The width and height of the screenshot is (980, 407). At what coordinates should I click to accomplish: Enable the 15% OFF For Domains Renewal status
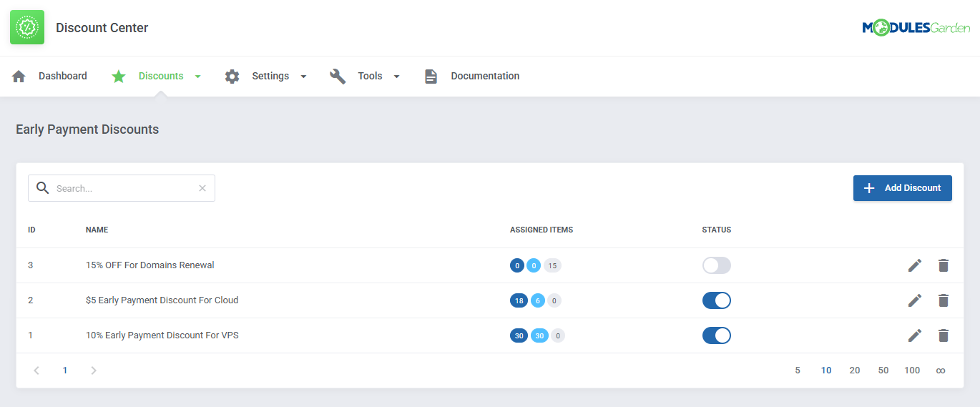tap(716, 265)
